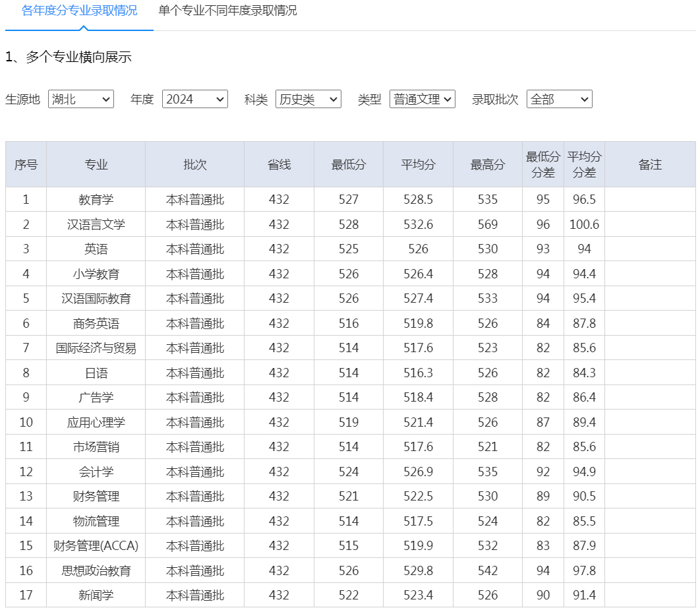Select the 新闻学 major cell
This screenshot has width=700, height=612.
(x=96, y=595)
